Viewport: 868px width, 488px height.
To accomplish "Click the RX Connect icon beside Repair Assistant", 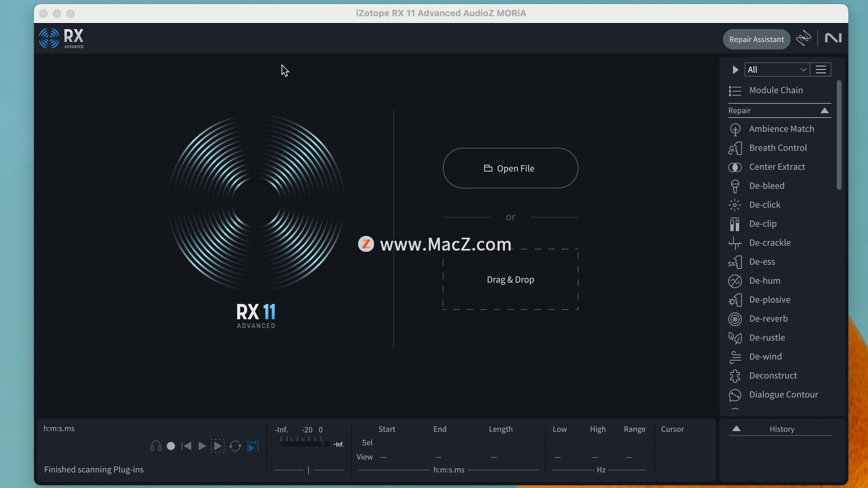I will pyautogui.click(x=804, y=38).
